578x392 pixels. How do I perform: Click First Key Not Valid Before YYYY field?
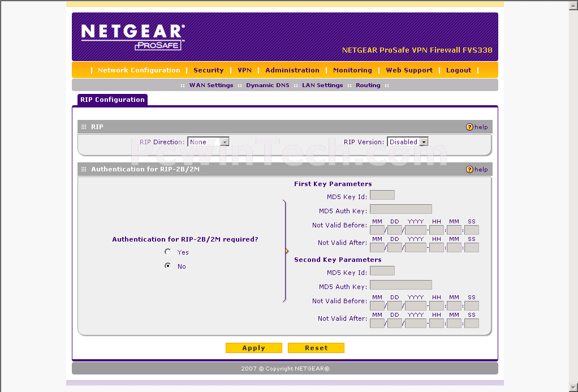pos(416,230)
